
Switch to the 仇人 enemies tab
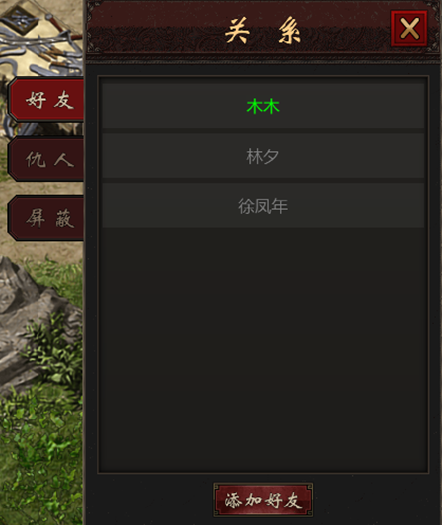47,159
